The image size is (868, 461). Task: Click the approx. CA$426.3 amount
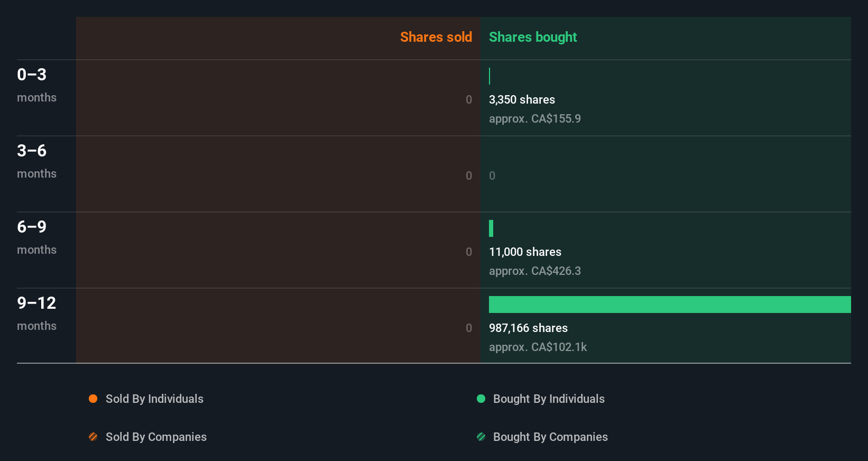534,271
